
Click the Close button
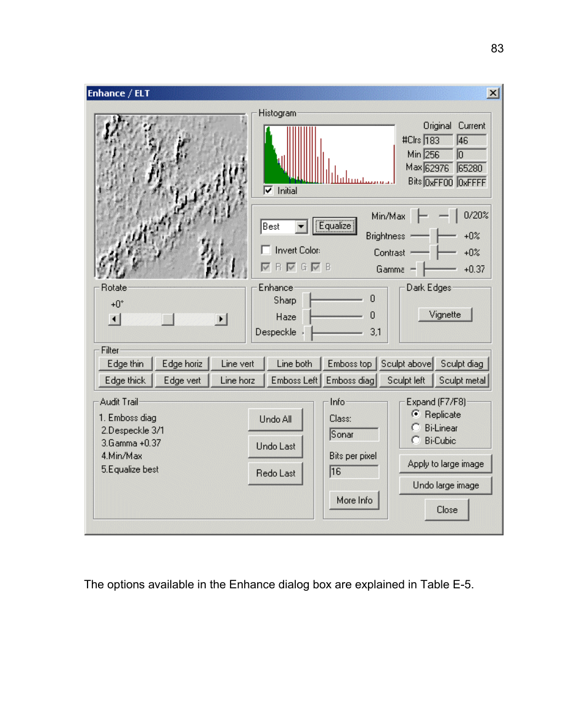447,510
